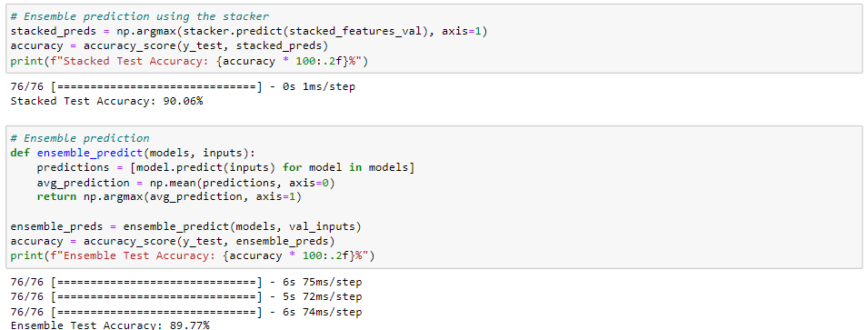Click the "Ensemble Test Accuracy: 89.77%" output
Image resolution: width=868 pixels, height=330 pixels.
110,325
